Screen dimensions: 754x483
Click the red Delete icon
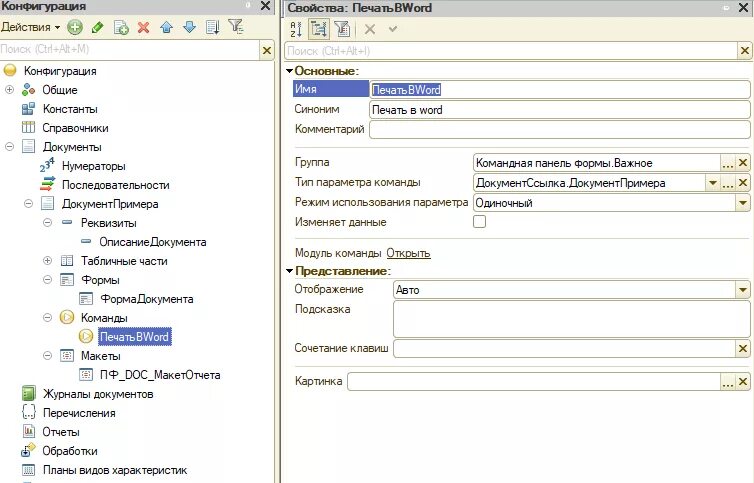tap(143, 27)
